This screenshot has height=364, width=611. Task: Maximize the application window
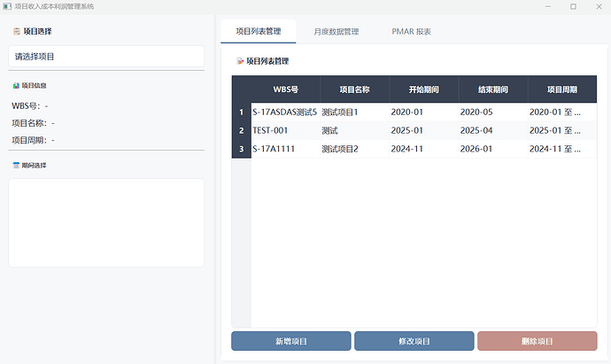pos(573,6)
